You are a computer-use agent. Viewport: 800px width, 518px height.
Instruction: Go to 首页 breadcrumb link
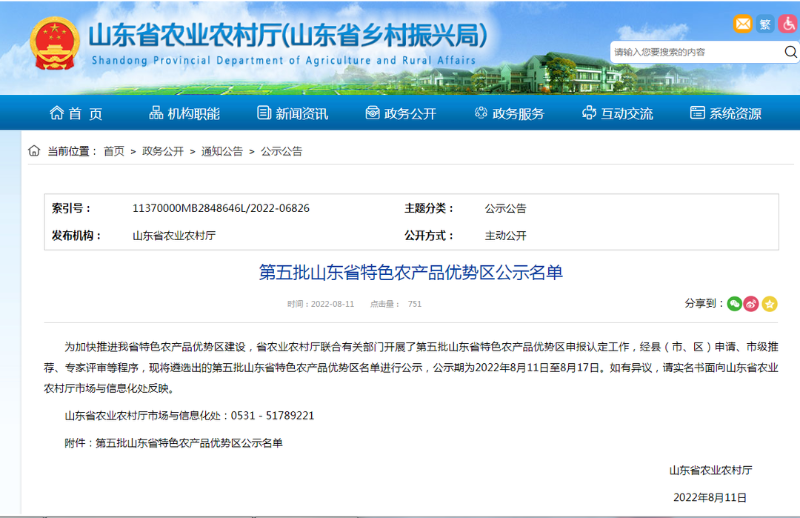coord(114,151)
